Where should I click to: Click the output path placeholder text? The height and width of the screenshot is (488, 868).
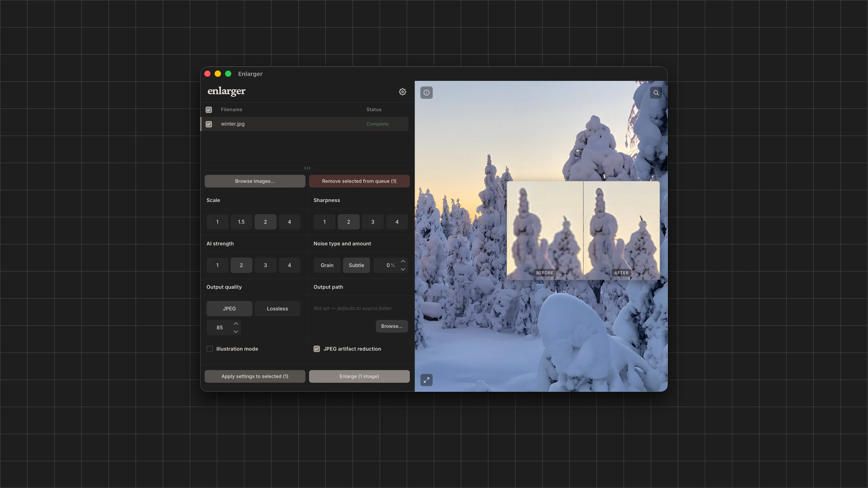(352, 308)
